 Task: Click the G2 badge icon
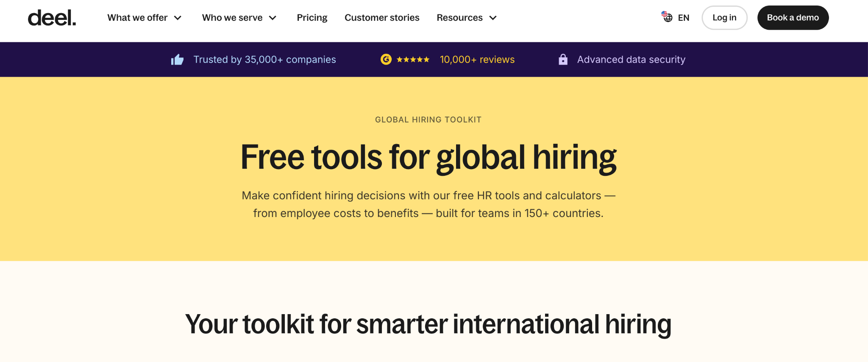(386, 59)
